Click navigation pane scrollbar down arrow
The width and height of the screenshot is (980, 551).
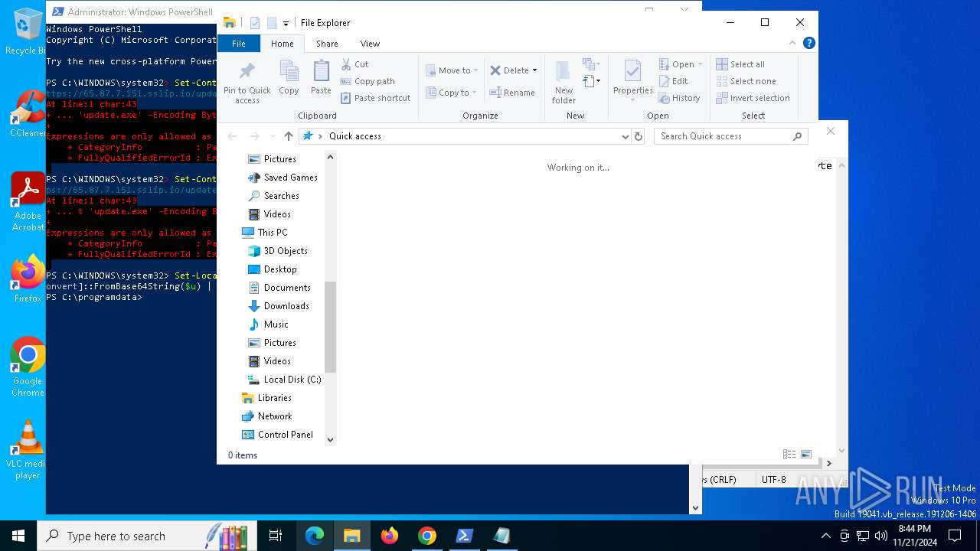click(331, 439)
